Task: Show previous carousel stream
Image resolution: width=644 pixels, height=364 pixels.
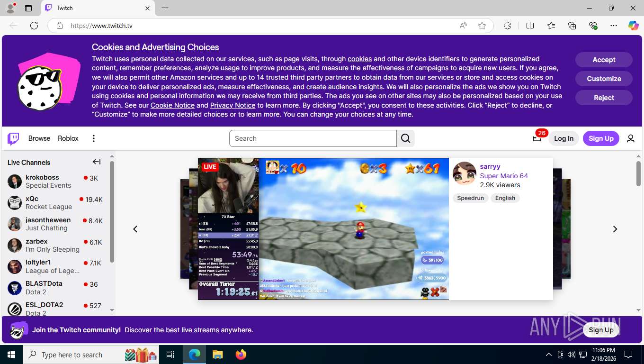Action: (135, 229)
